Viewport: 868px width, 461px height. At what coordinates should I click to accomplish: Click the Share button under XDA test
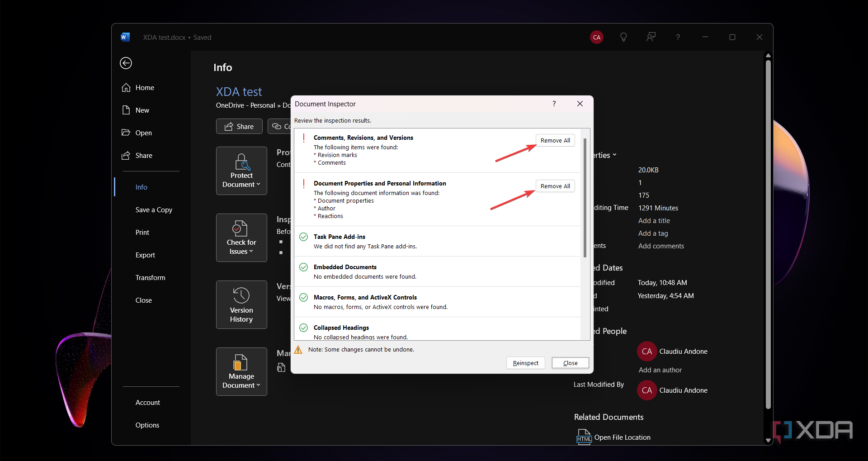(x=239, y=126)
